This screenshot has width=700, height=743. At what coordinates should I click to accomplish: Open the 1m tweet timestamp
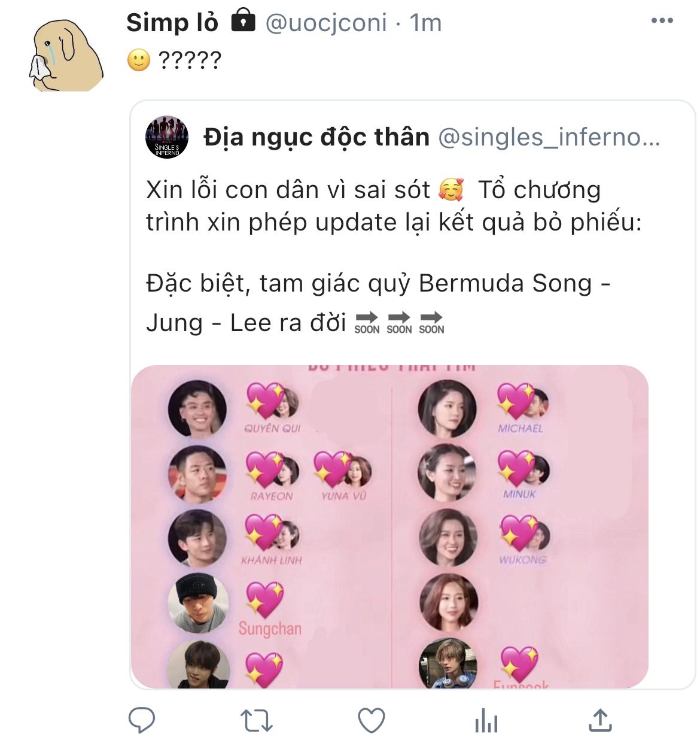(425, 23)
